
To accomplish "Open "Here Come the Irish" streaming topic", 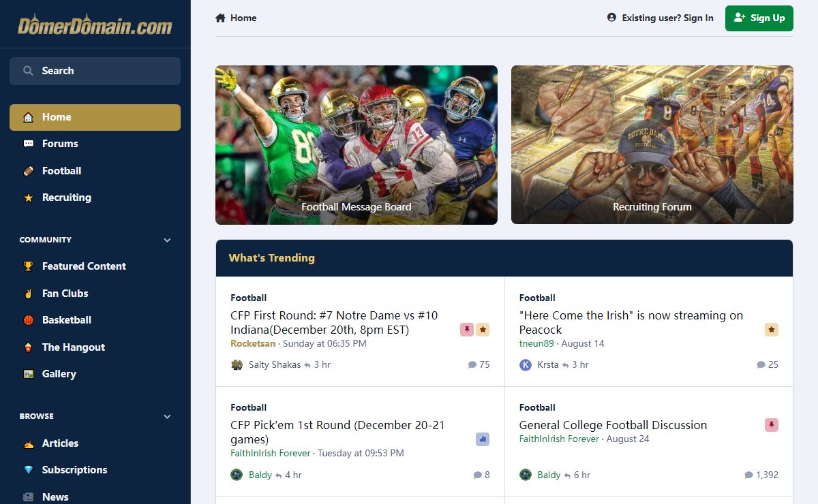I will pyautogui.click(x=631, y=323).
